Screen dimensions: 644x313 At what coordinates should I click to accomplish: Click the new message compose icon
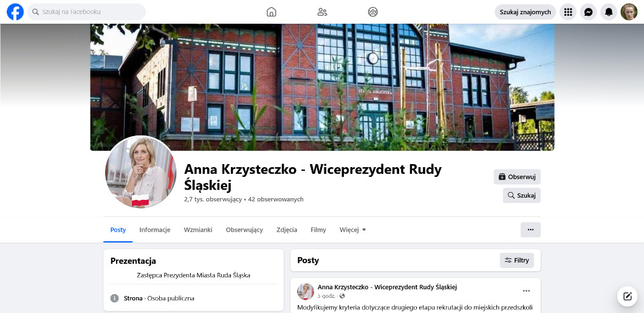[x=627, y=296]
